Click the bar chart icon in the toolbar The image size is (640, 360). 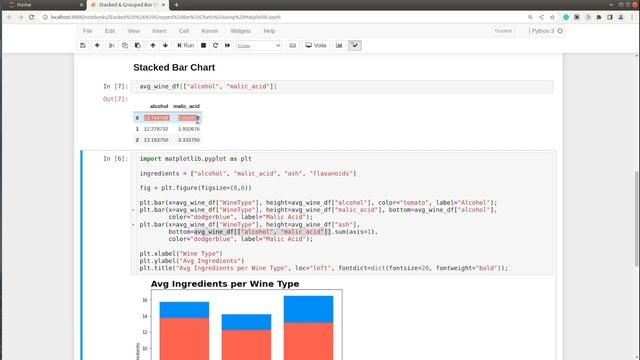point(339,46)
